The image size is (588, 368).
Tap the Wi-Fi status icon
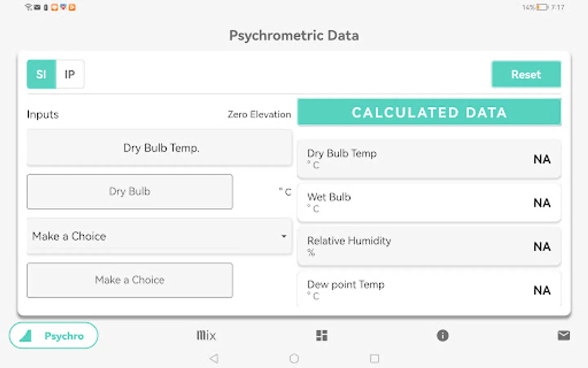click(28, 7)
